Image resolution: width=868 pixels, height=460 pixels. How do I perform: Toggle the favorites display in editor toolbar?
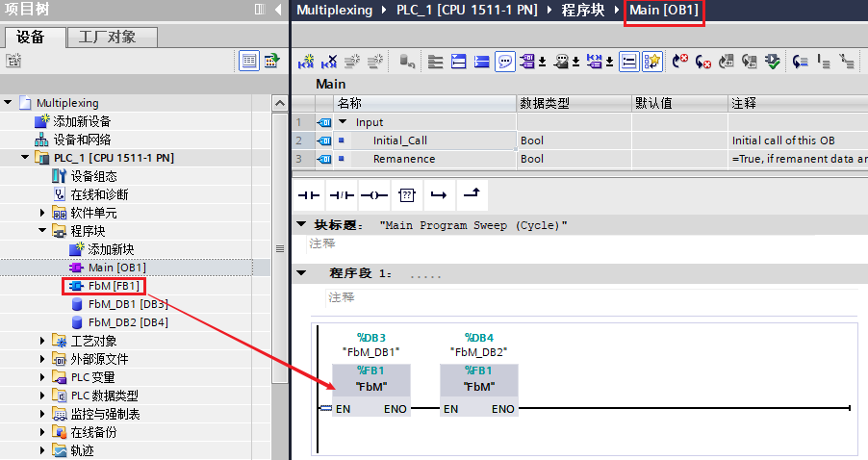click(652, 62)
